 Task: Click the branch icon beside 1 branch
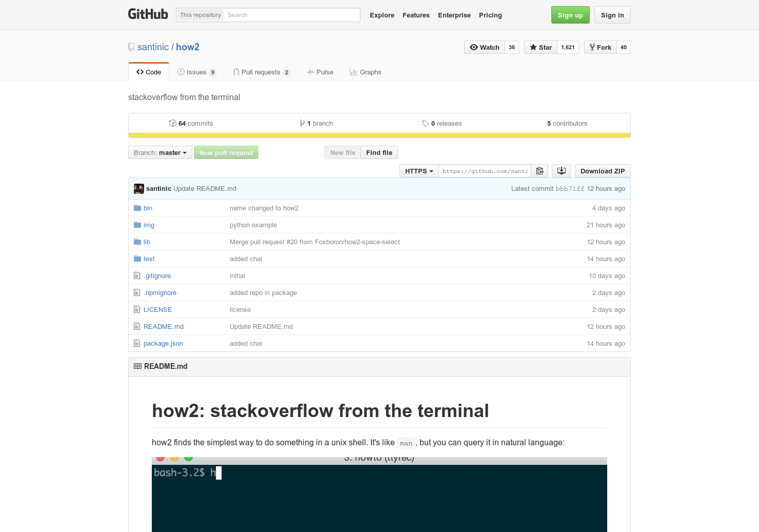coord(303,123)
